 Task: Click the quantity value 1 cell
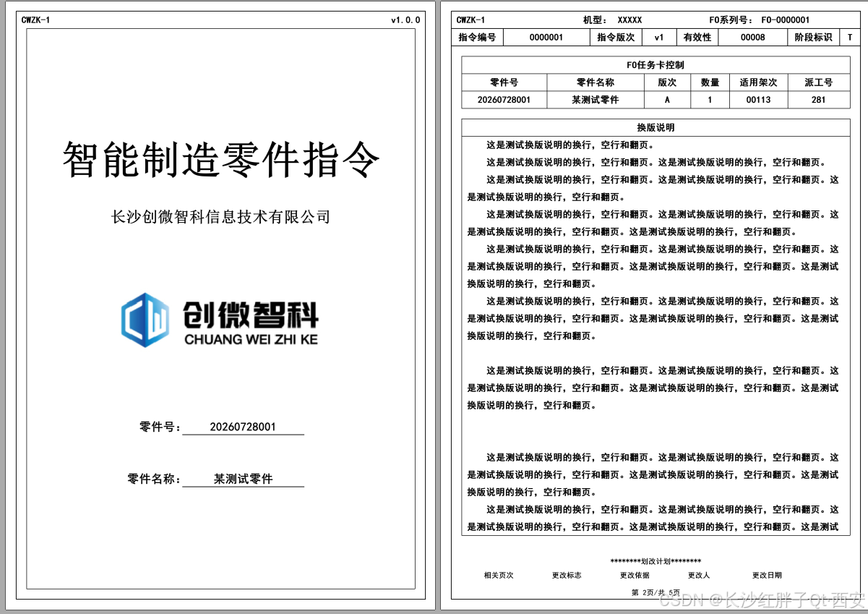click(x=710, y=100)
